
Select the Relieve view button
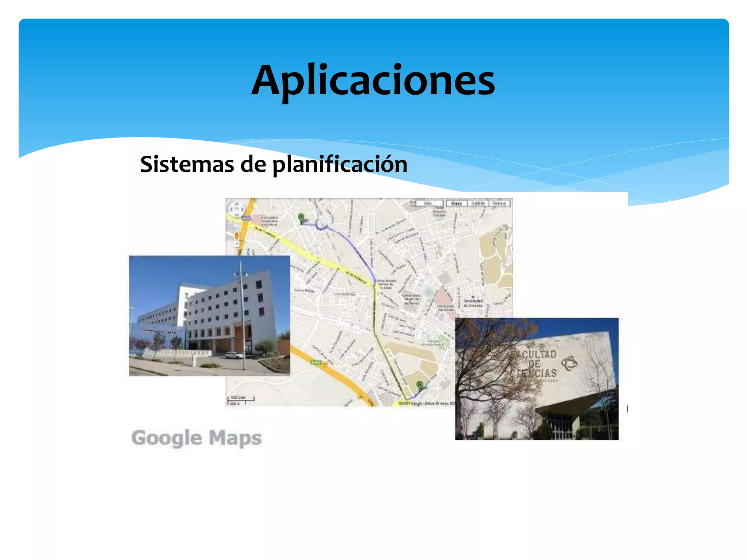click(x=499, y=203)
